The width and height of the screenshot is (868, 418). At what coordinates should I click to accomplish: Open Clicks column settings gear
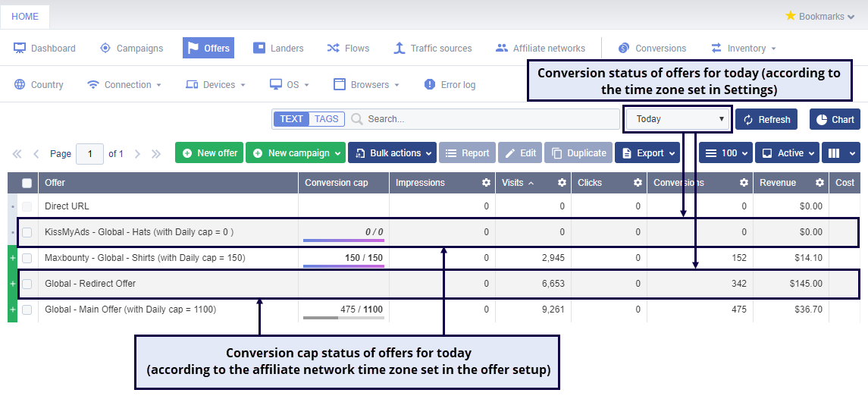click(x=638, y=183)
